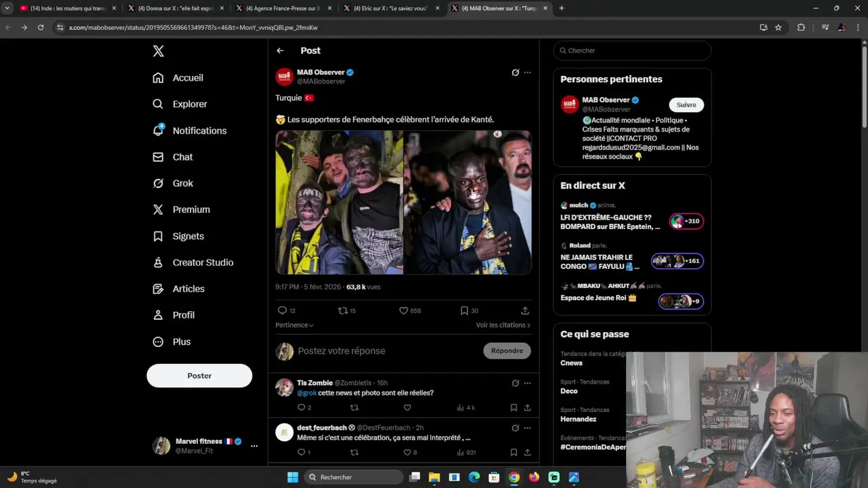
Task: View stats of Tis Zombie reply 4 k
Action: tap(465, 407)
